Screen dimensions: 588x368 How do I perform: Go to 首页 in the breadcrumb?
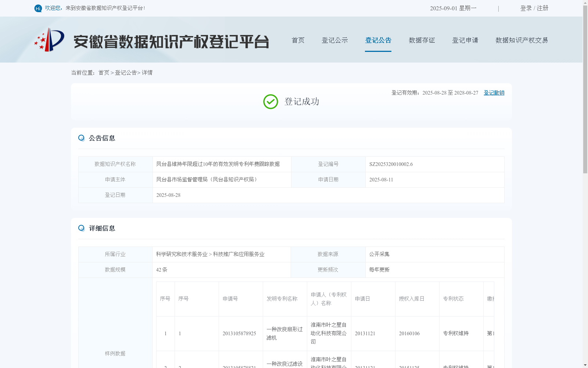coord(104,72)
